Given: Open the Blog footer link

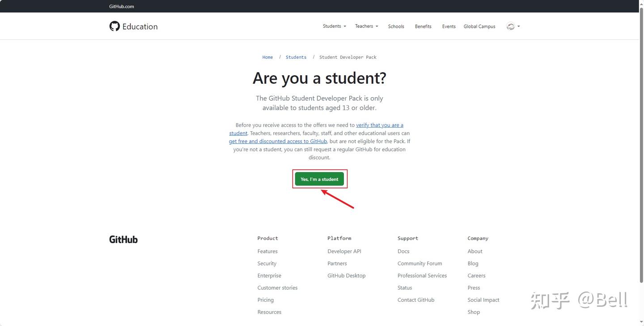Looking at the screenshot, I should [473, 263].
